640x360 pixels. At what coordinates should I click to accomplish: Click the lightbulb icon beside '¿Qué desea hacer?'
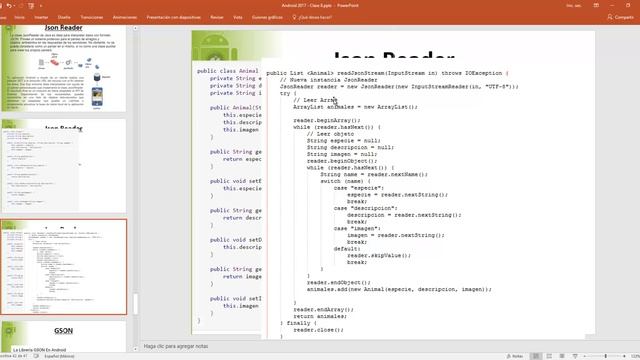coord(294,17)
